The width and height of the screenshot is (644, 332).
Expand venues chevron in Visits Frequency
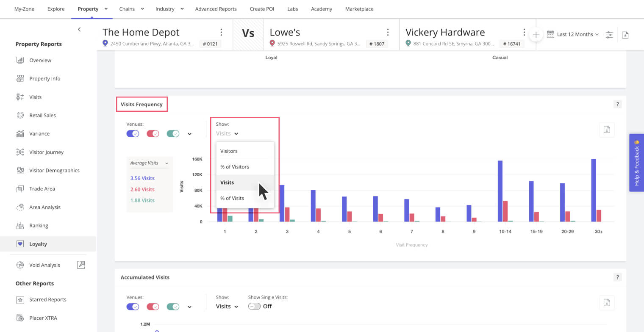pos(189,134)
